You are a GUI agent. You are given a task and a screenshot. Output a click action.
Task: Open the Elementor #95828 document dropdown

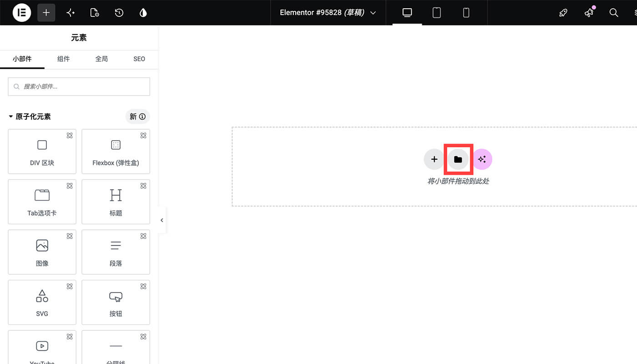pos(328,13)
